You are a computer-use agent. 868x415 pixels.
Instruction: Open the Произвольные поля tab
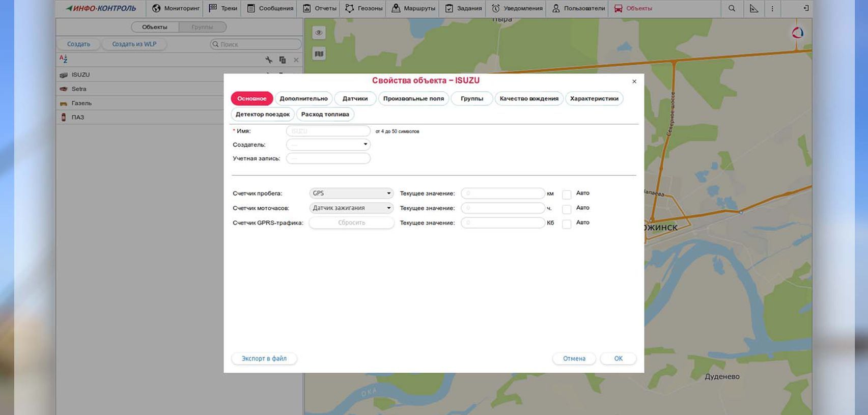coord(413,98)
